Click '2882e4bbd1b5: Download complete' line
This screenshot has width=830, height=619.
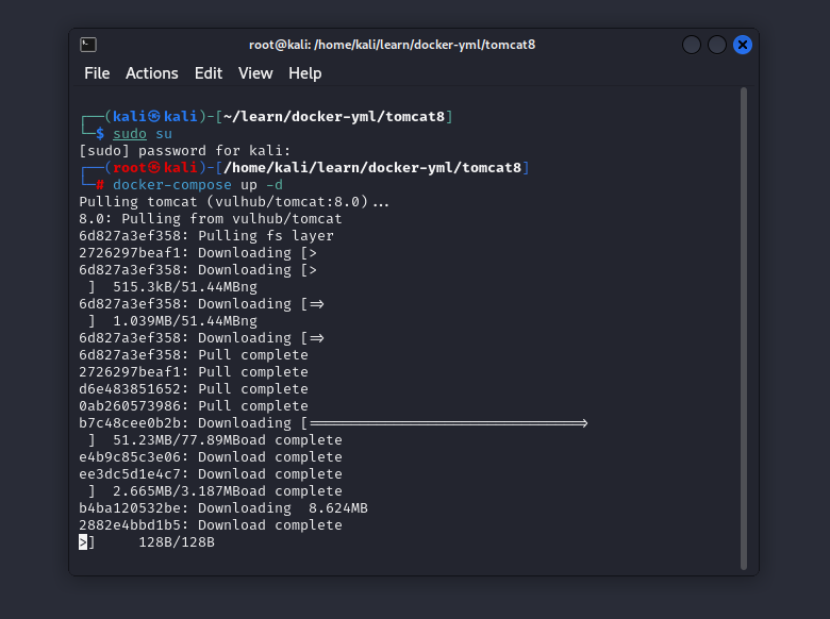pos(211,525)
